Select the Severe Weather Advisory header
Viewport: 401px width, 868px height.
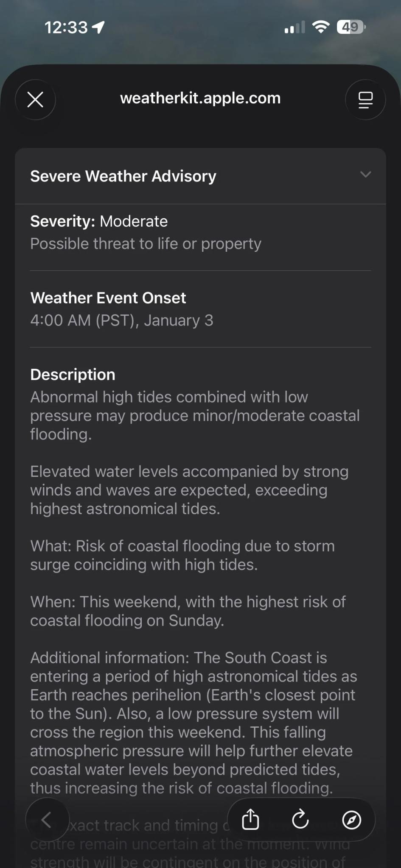coord(123,176)
